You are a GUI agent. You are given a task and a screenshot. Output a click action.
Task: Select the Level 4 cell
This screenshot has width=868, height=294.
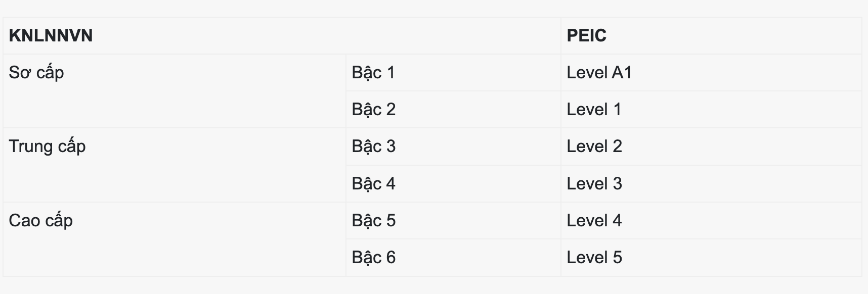pos(594,221)
